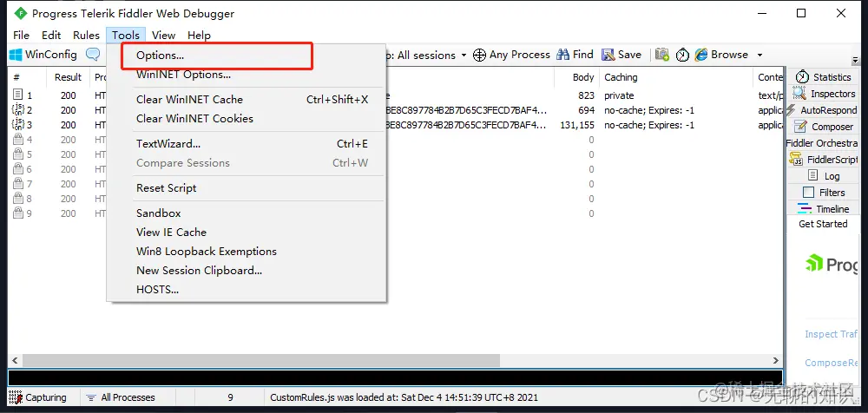Click the Fiddler logo in title bar
This screenshot has height=413, width=868.
[x=21, y=13]
